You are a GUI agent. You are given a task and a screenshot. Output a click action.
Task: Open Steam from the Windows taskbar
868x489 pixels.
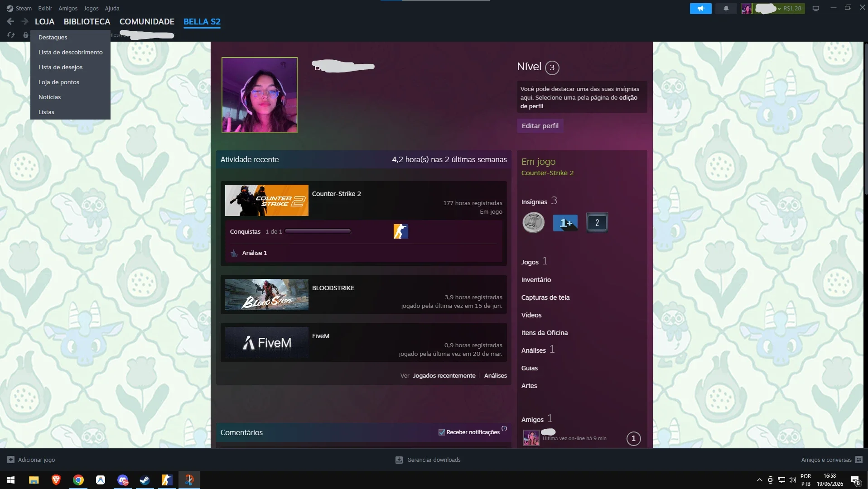click(145, 480)
